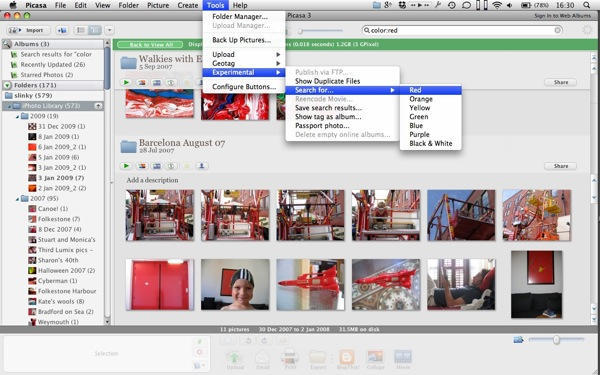Click Sign In to Web Albums link
The height and width of the screenshot is (375, 600).
(562, 16)
